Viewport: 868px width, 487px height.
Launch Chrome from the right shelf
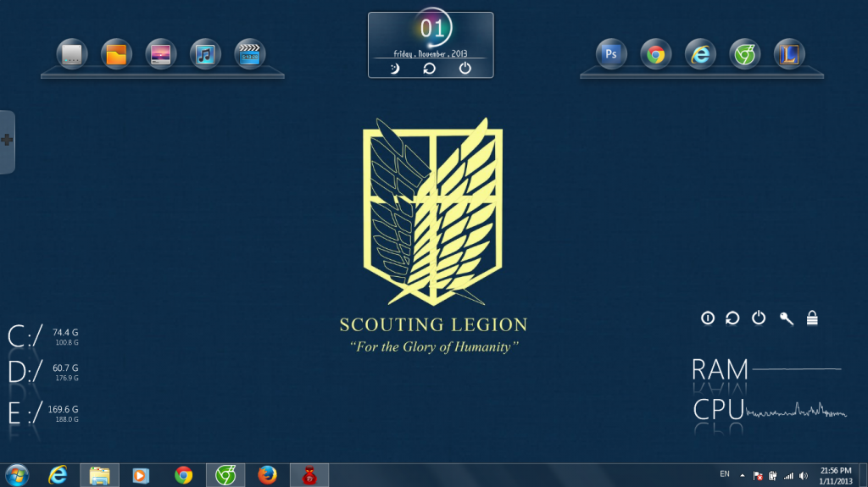[x=655, y=54]
